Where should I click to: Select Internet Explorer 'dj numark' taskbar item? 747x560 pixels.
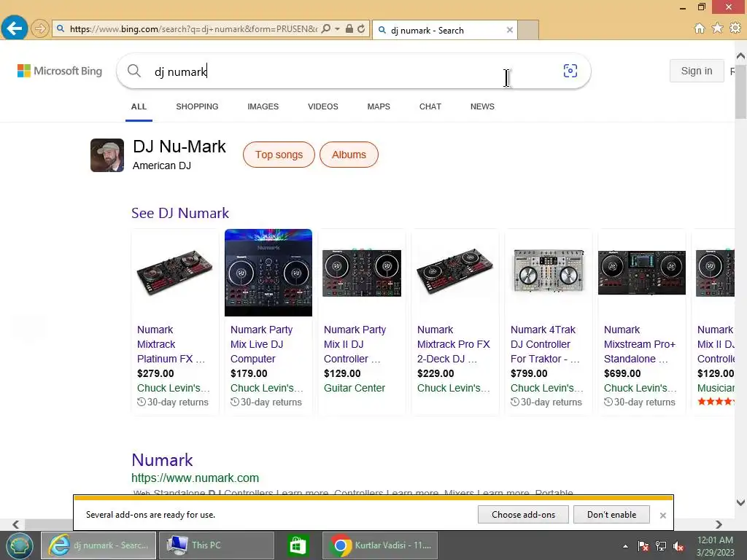(98, 545)
